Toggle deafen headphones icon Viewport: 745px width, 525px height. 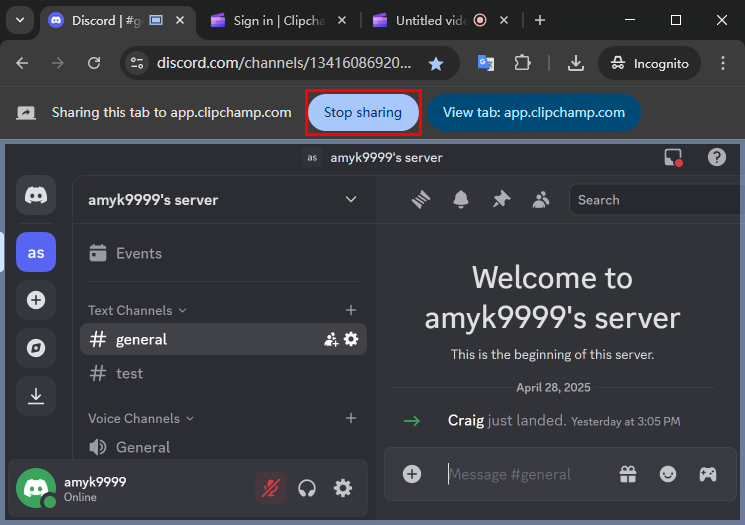(307, 488)
